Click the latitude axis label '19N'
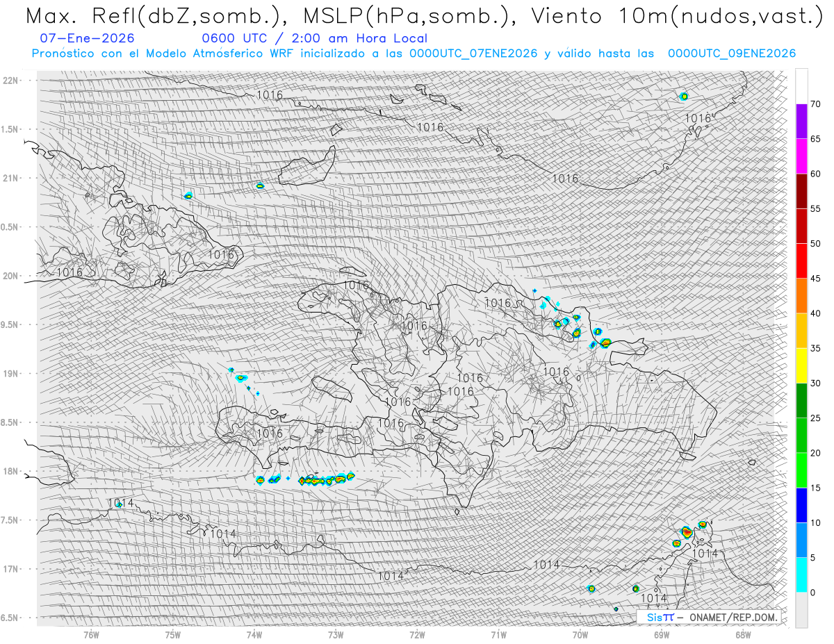 pyautogui.click(x=10, y=373)
